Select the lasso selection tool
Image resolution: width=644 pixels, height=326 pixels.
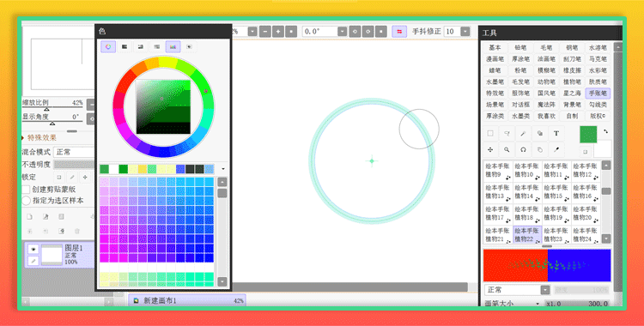point(507,134)
